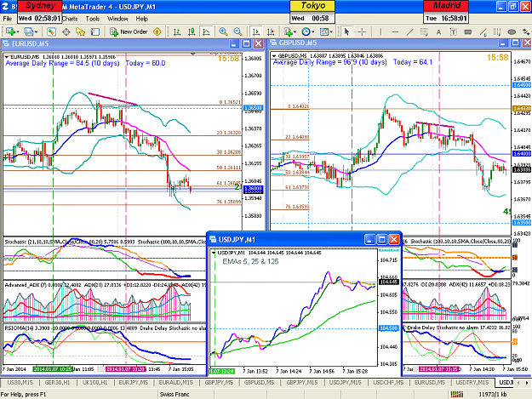This screenshot has width=532, height=399.
Task: Click the connection status bars icon
Action: point(457,394)
